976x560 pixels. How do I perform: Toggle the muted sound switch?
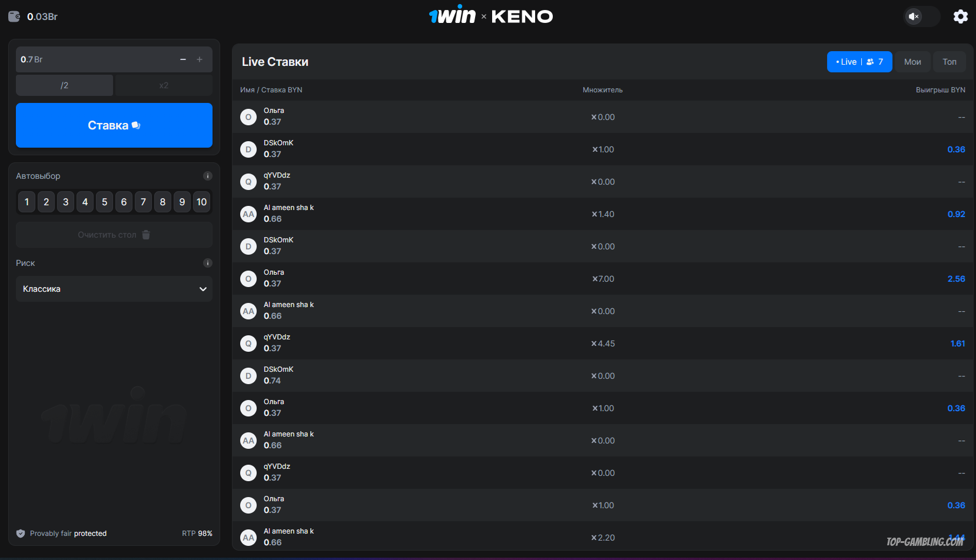click(922, 16)
